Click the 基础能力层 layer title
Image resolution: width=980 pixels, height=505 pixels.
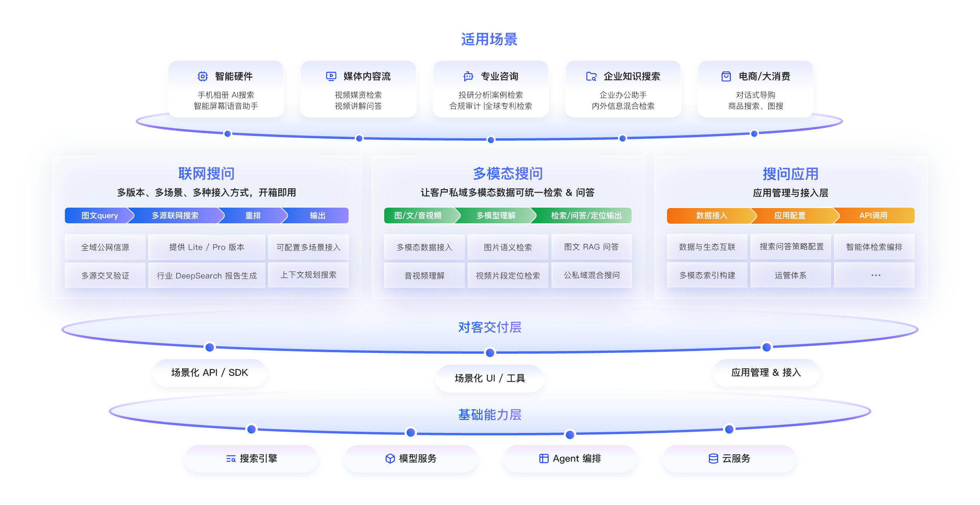[490, 415]
